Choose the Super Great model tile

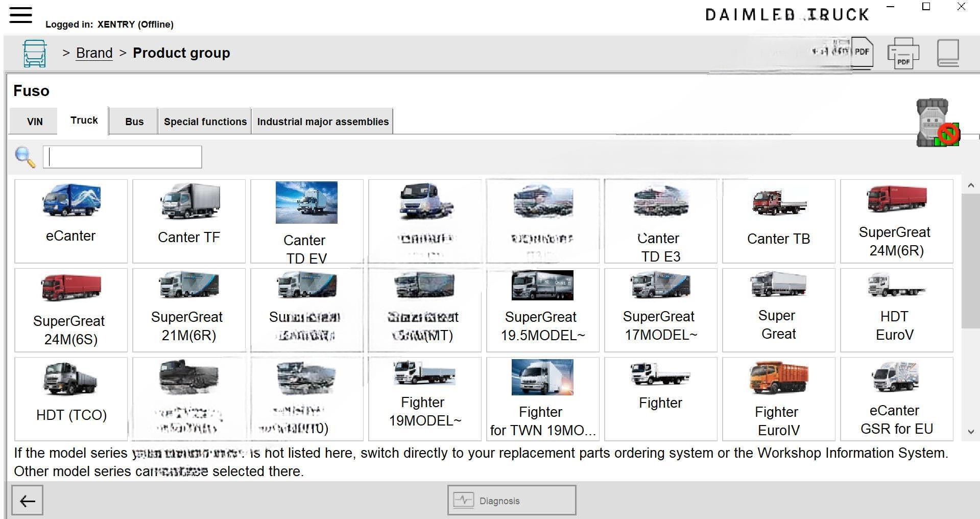[779, 310]
